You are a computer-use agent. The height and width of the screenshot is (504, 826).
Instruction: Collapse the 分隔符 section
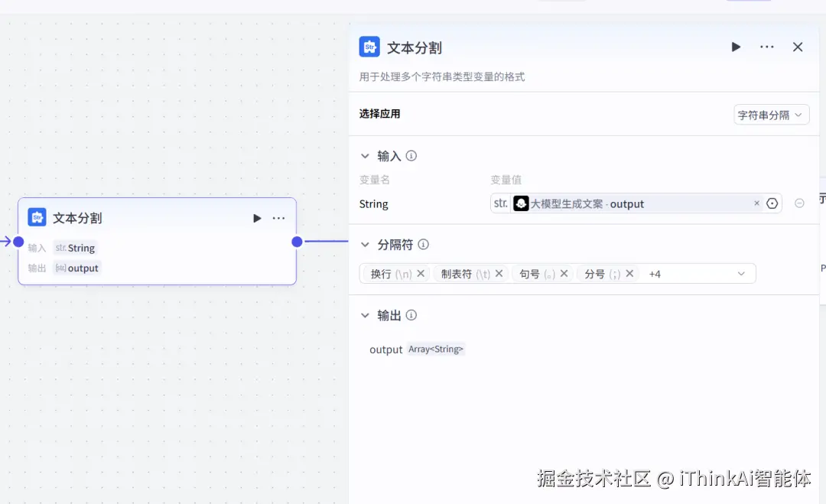pyautogui.click(x=365, y=245)
